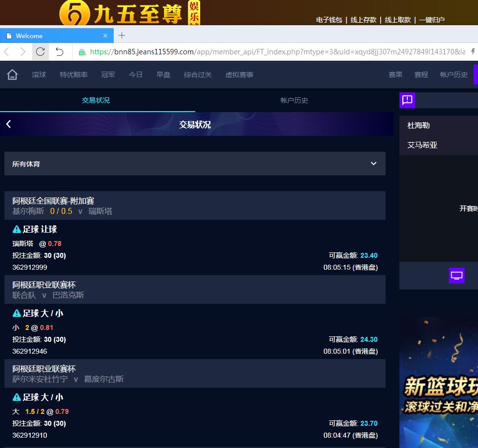The image size is (478, 448).
Task: Click bet ticket number 362912946
Action: 30,351
